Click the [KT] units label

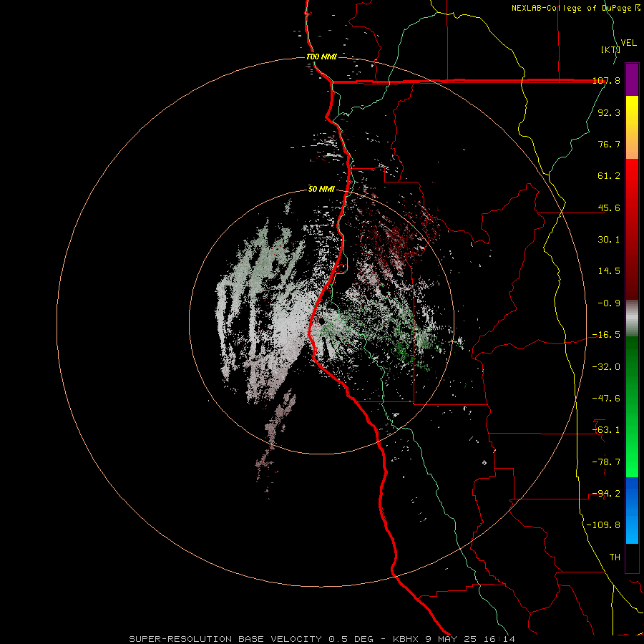610,49
